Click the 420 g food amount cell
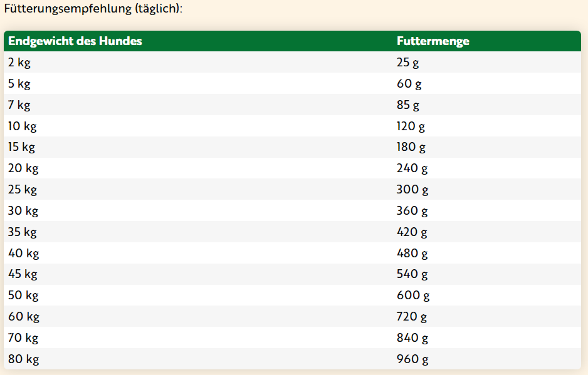The width and height of the screenshot is (588, 375). click(412, 232)
